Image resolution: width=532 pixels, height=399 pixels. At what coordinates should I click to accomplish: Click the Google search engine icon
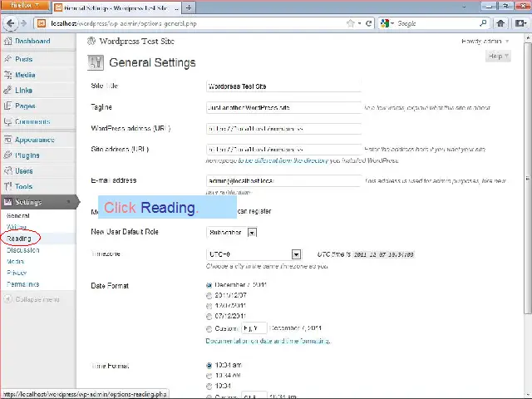pyautogui.click(x=384, y=23)
